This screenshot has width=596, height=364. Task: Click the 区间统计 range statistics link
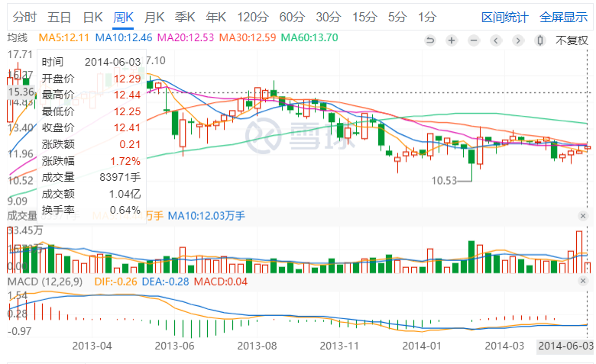pos(504,17)
